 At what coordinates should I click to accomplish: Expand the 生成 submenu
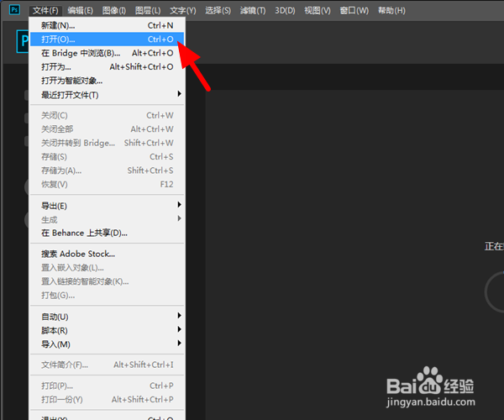tap(107, 219)
